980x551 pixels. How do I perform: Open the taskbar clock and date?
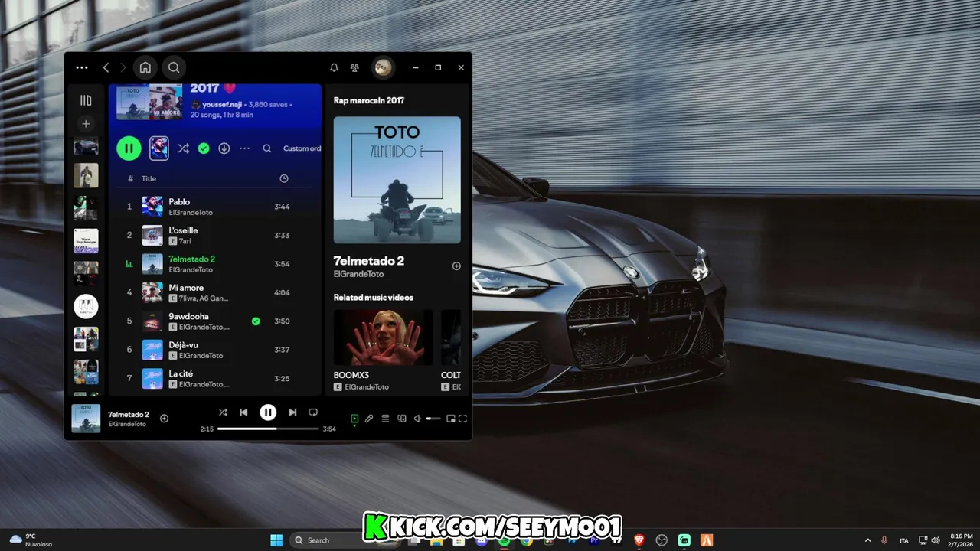[961, 540]
